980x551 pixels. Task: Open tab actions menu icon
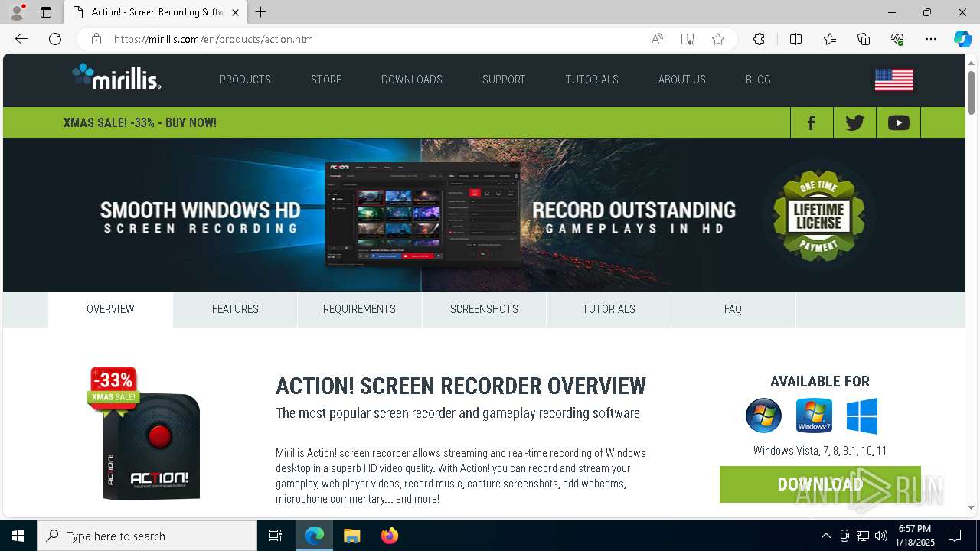tap(46, 12)
